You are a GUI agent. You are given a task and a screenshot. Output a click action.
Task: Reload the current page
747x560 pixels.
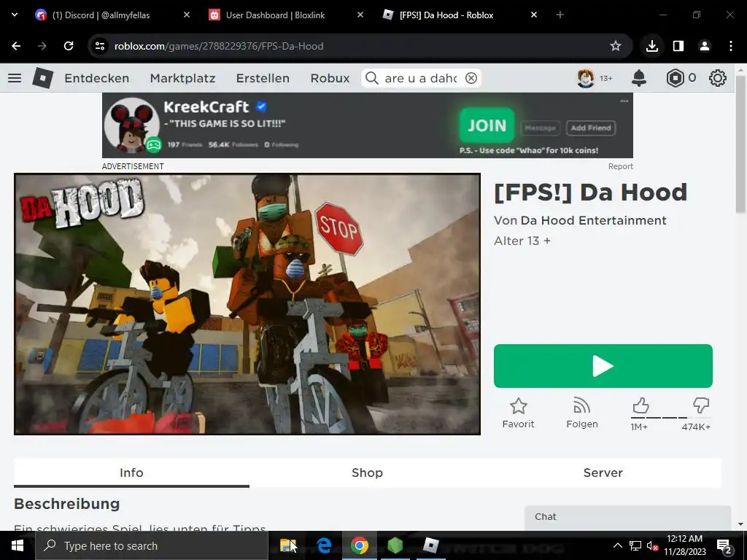(69, 46)
